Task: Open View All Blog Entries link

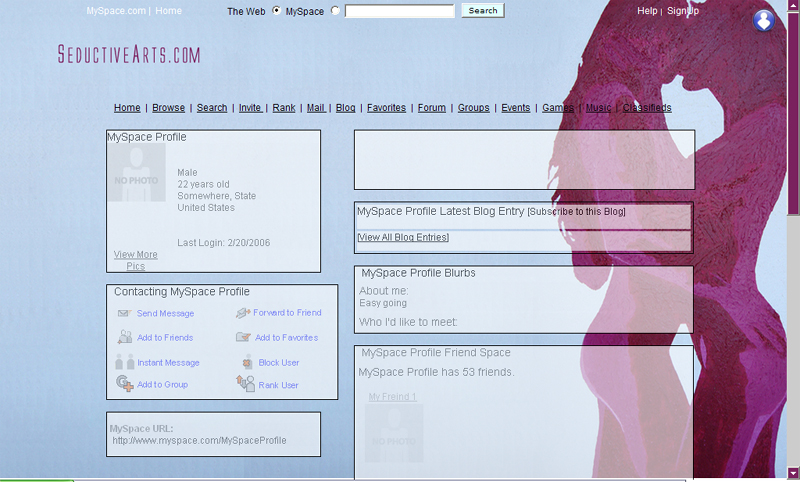Action: 403,237
